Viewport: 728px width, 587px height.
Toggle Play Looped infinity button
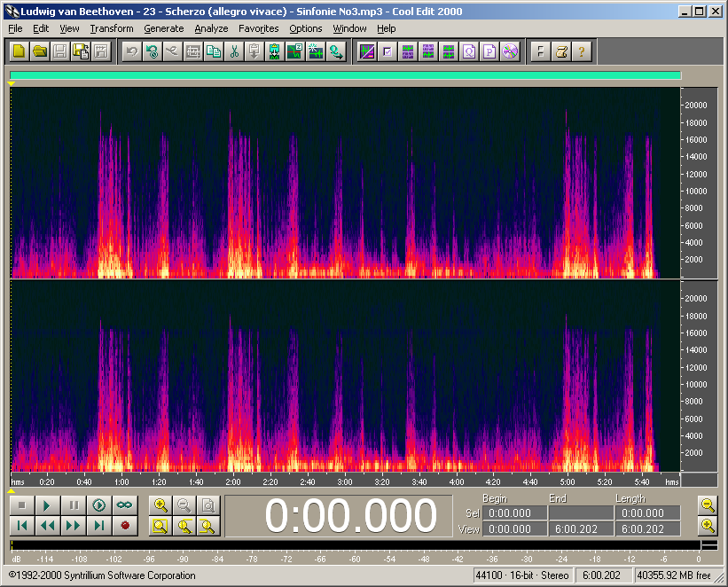pos(125,505)
